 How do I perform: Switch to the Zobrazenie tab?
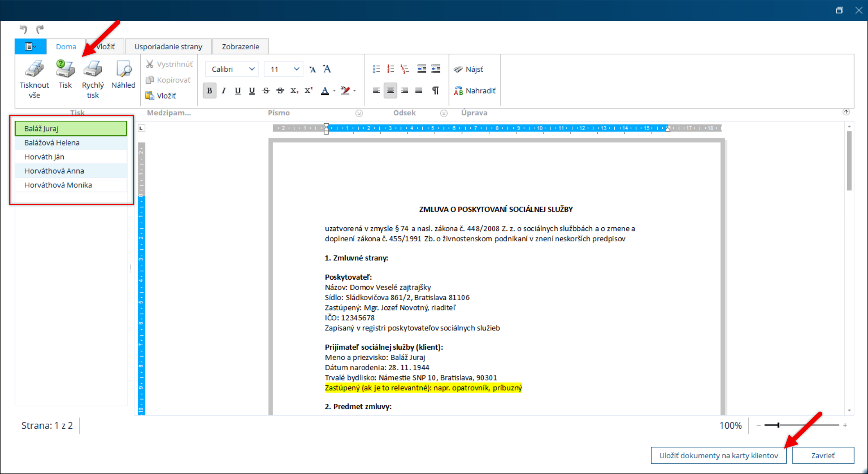(x=241, y=47)
